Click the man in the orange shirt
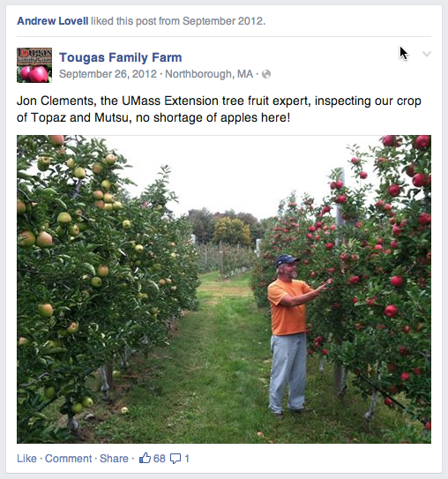 (288, 334)
